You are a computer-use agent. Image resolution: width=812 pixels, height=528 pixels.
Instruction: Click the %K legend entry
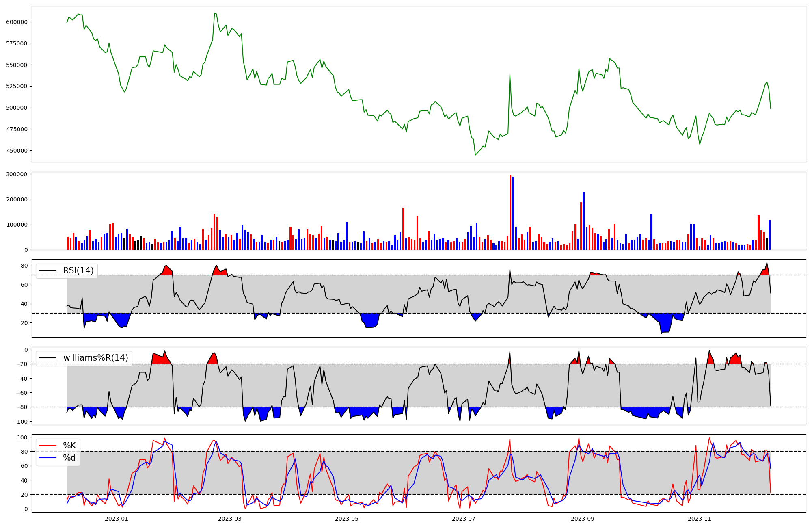coord(69,446)
